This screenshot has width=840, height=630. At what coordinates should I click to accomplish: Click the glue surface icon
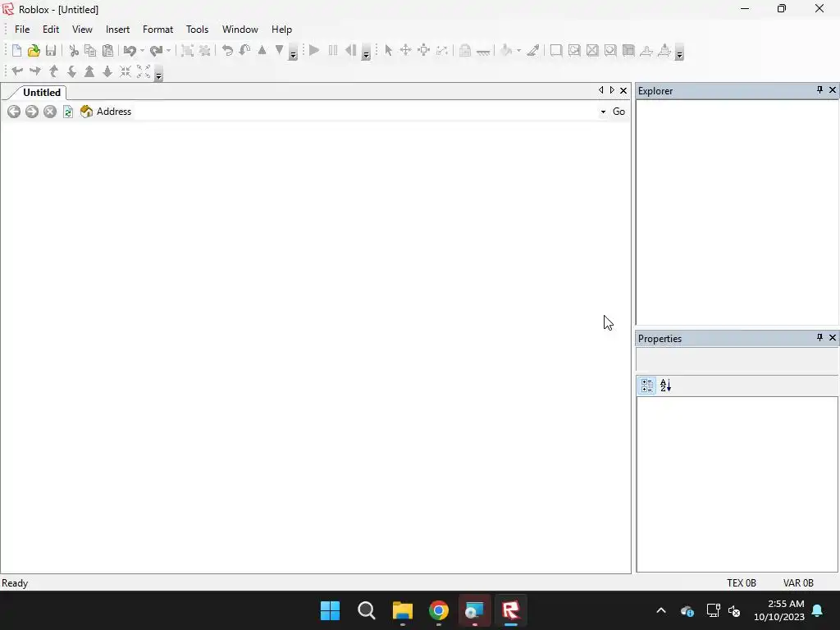click(574, 50)
